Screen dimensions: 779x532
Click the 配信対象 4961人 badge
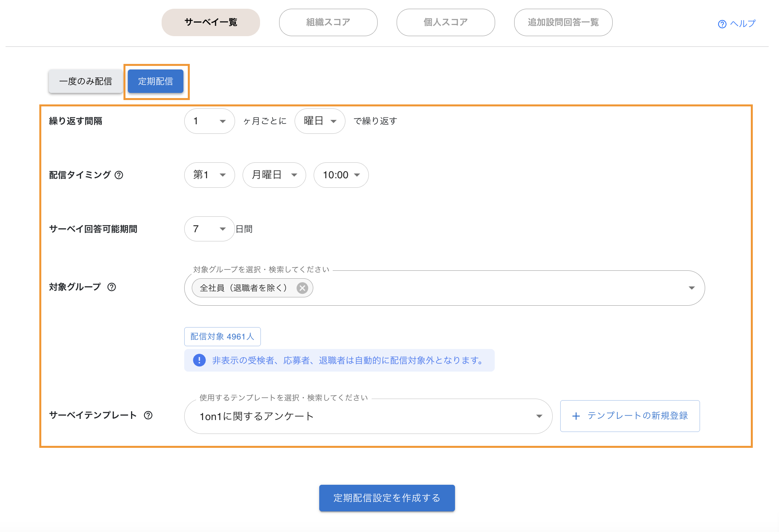222,337
